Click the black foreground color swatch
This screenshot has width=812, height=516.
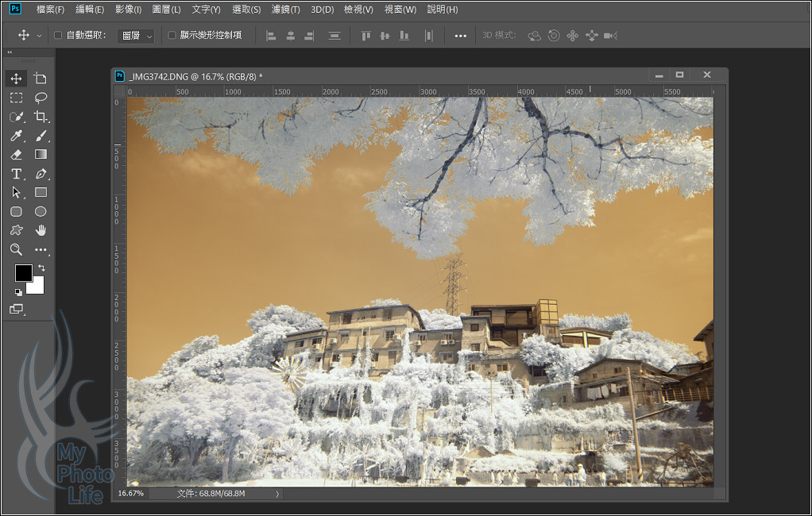pyautogui.click(x=23, y=273)
